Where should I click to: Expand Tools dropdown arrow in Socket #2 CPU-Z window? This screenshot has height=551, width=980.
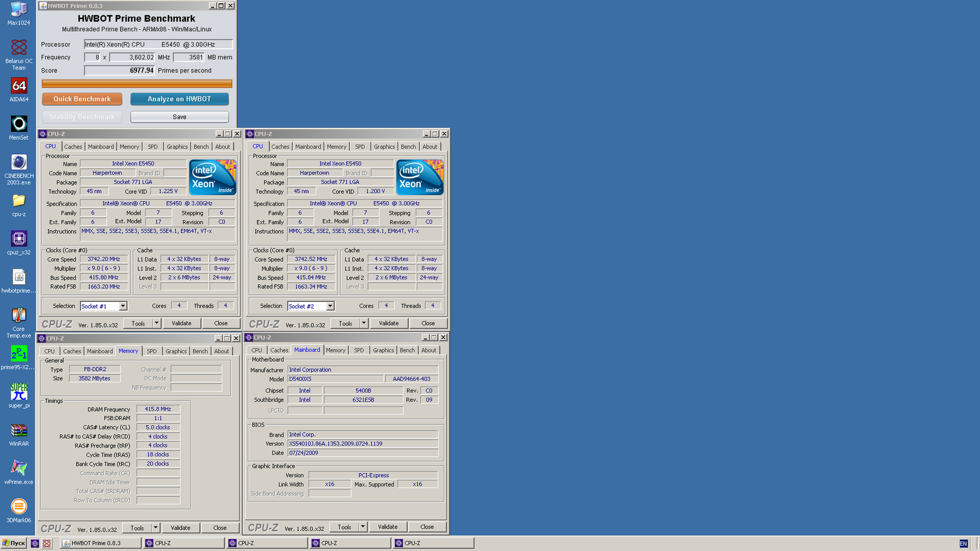364,323
